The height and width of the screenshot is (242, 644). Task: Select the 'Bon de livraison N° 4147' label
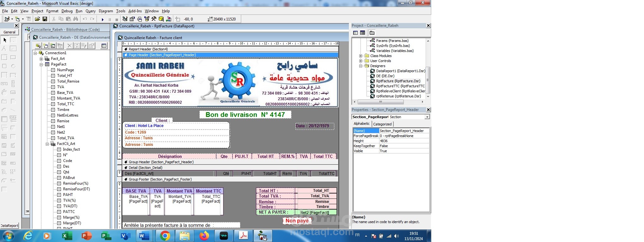(x=245, y=115)
